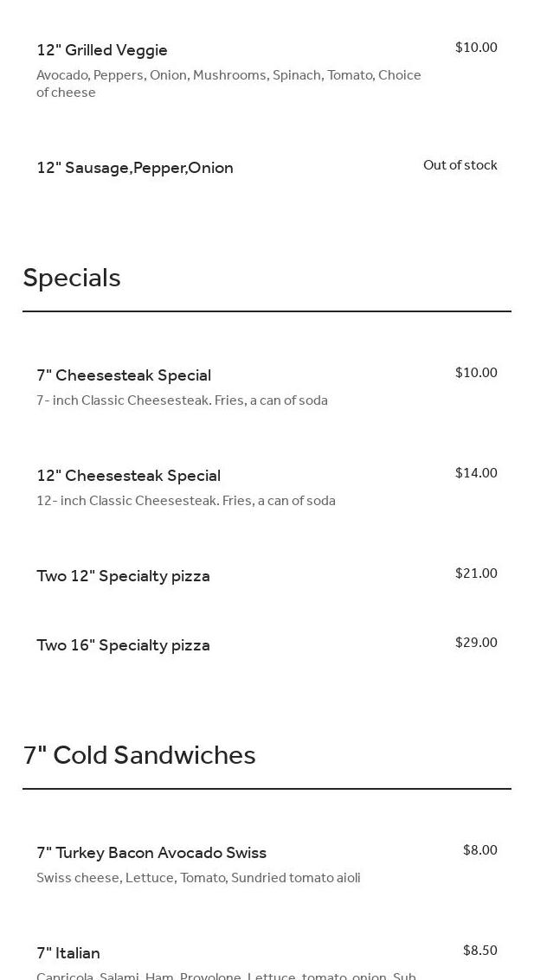534x980 pixels.
Task: Select the 7" Italian sandwich
Action: click(68, 953)
